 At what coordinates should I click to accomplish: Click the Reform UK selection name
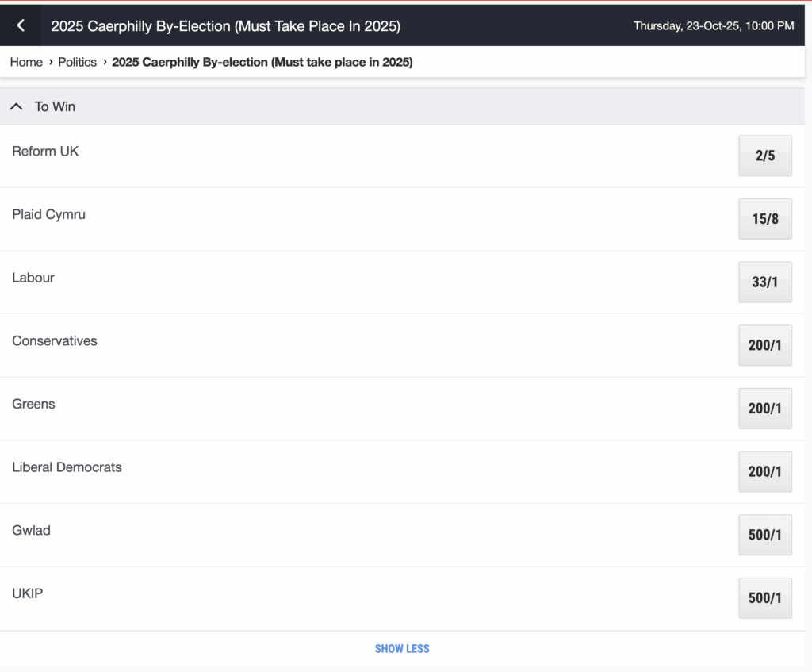(x=45, y=151)
